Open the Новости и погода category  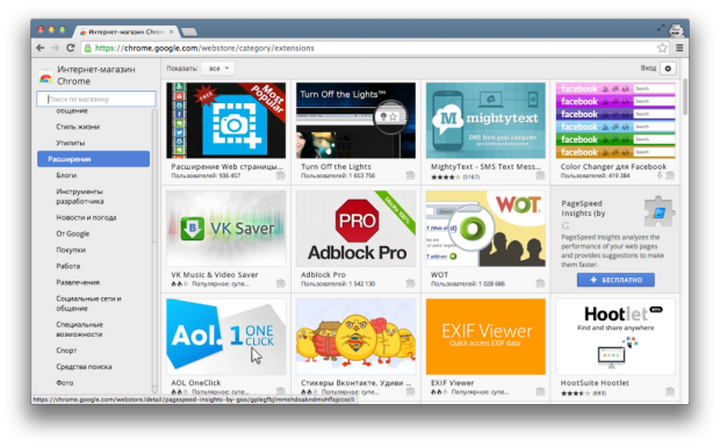[x=86, y=217]
